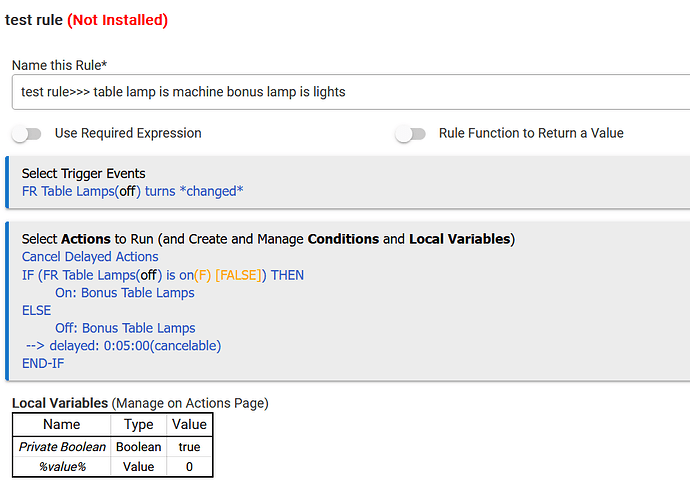
Task: Click the Value column header in variables table
Action: 189,425
